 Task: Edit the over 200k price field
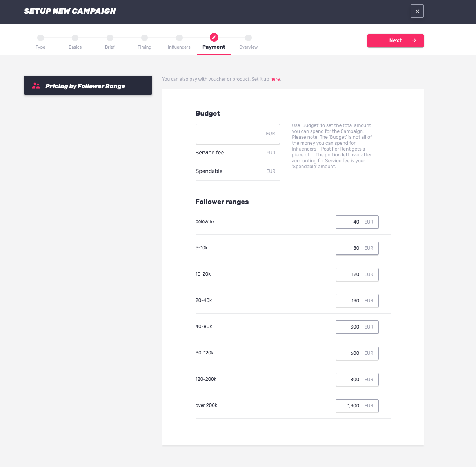pos(357,406)
